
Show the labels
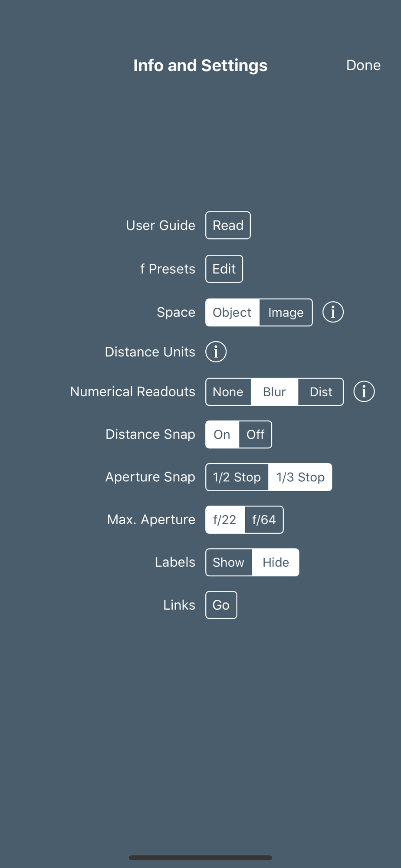(x=228, y=562)
